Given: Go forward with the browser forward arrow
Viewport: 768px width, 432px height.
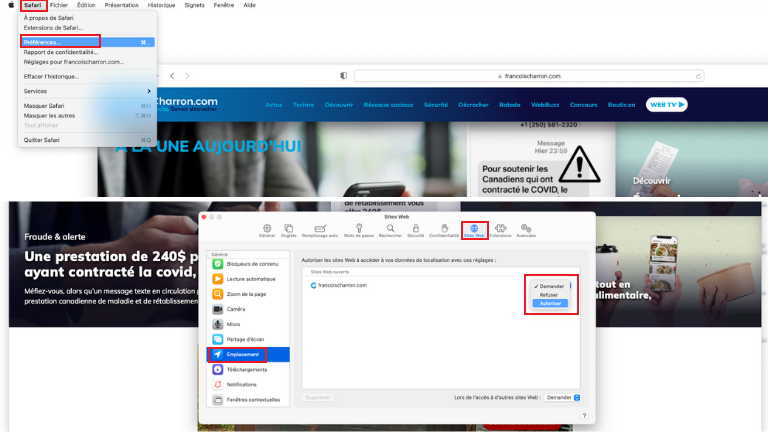Looking at the screenshot, I should (x=188, y=76).
